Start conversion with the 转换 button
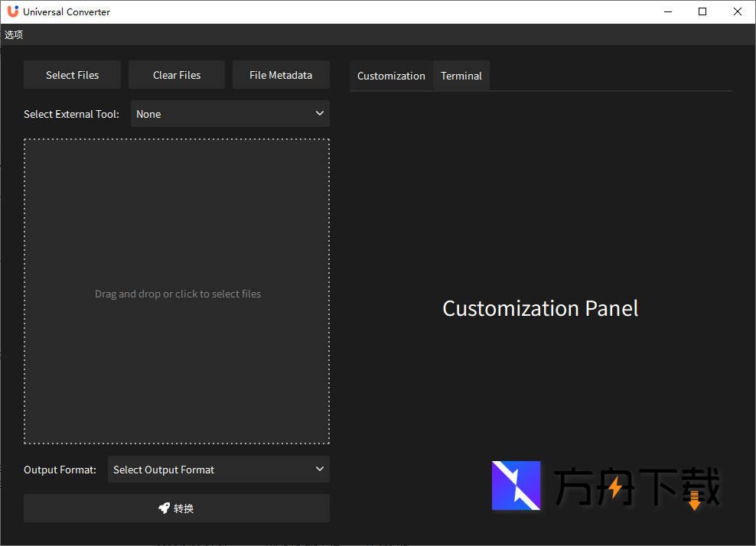The image size is (756, 546). 177,509
